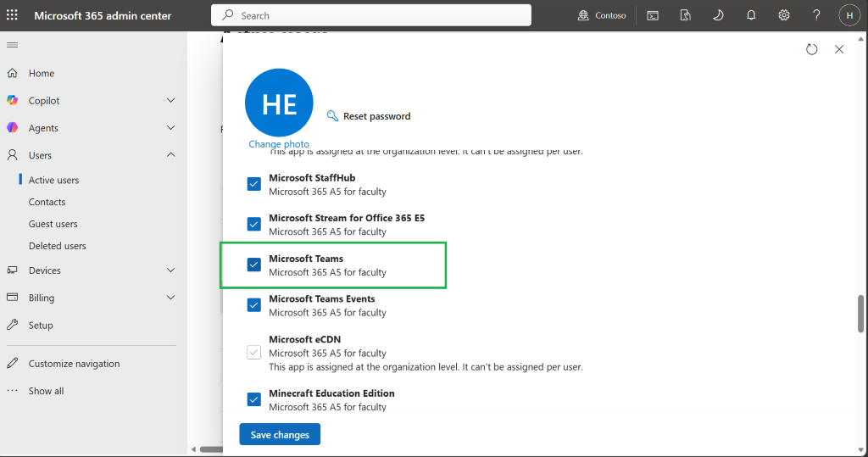Image resolution: width=868 pixels, height=457 pixels.
Task: Toggle dark mode moon icon
Action: [x=718, y=15]
